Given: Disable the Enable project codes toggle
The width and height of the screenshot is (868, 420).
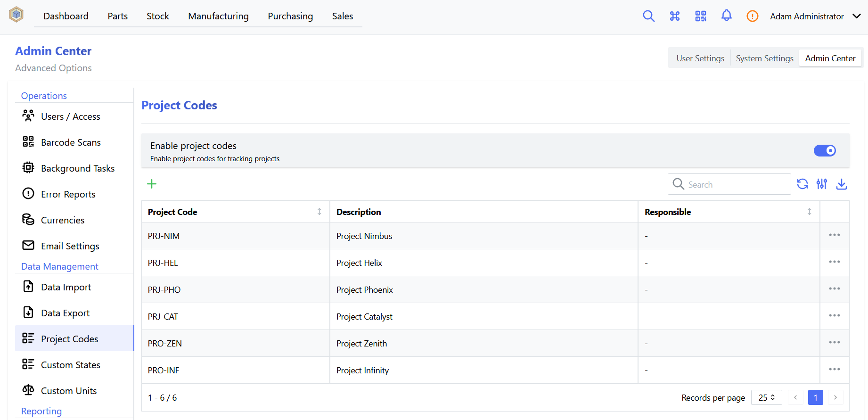Looking at the screenshot, I should coord(824,150).
